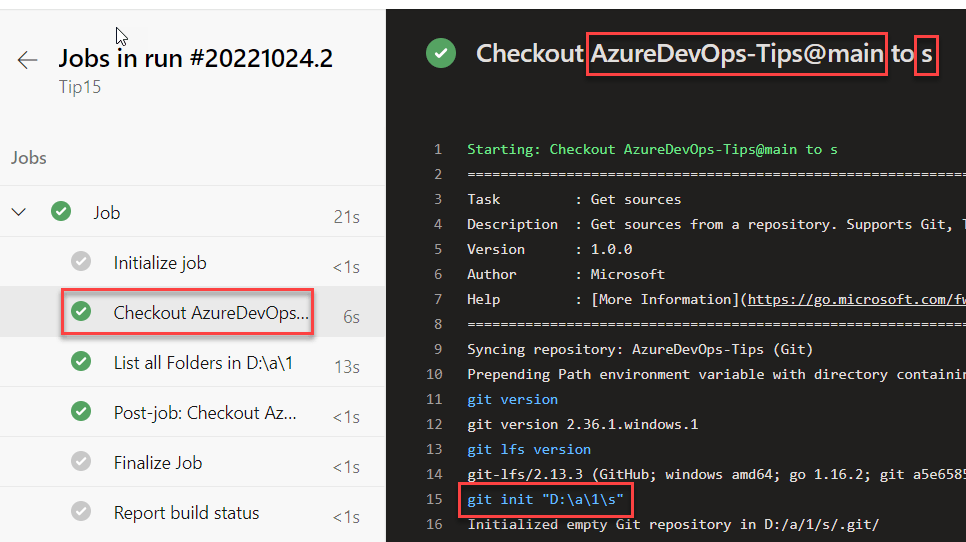Click the green success icon in the log header
Screen dimensions: 966x542
coord(441,53)
